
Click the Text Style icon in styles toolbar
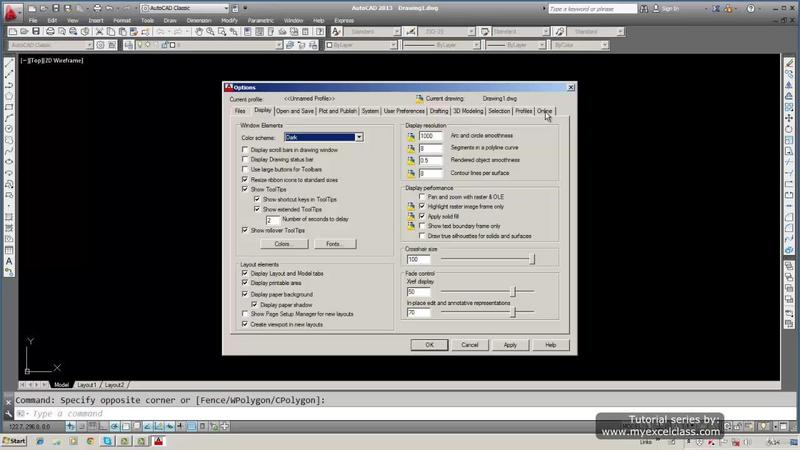click(336, 32)
